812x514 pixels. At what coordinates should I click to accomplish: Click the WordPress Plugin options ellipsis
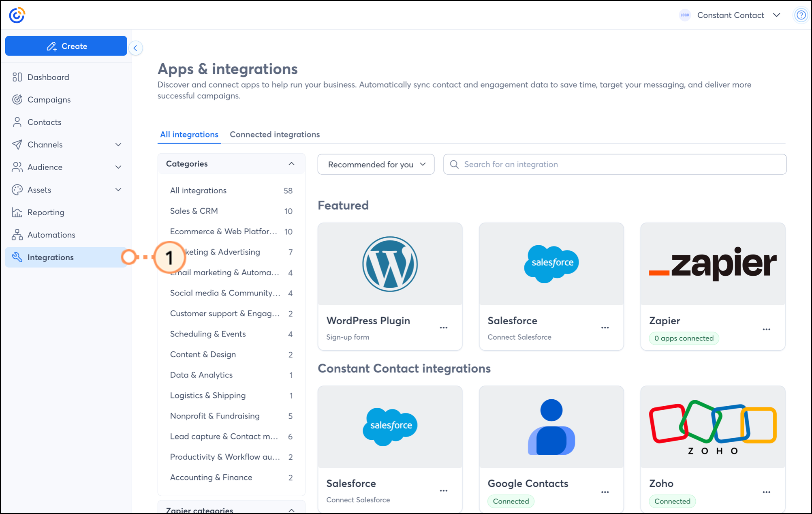(x=444, y=328)
